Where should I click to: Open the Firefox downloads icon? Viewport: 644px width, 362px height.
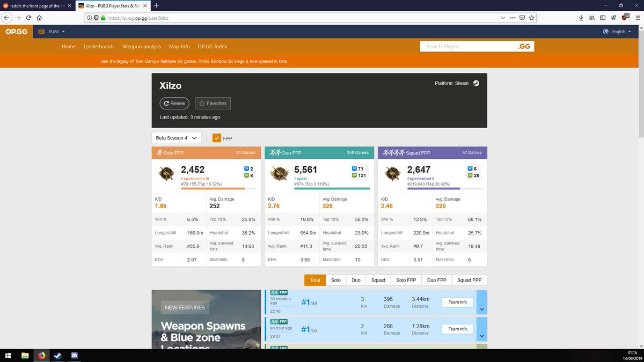tap(581, 18)
